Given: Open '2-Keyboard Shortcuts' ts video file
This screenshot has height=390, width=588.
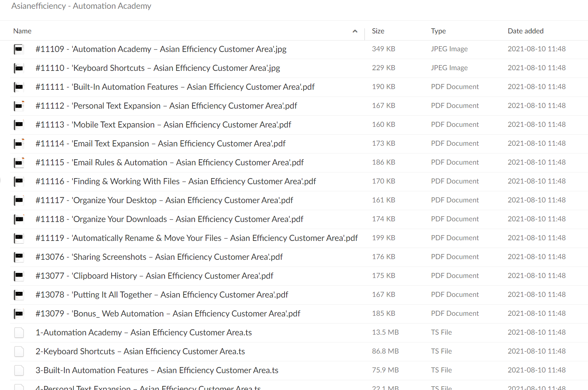Looking at the screenshot, I should pos(140,352).
